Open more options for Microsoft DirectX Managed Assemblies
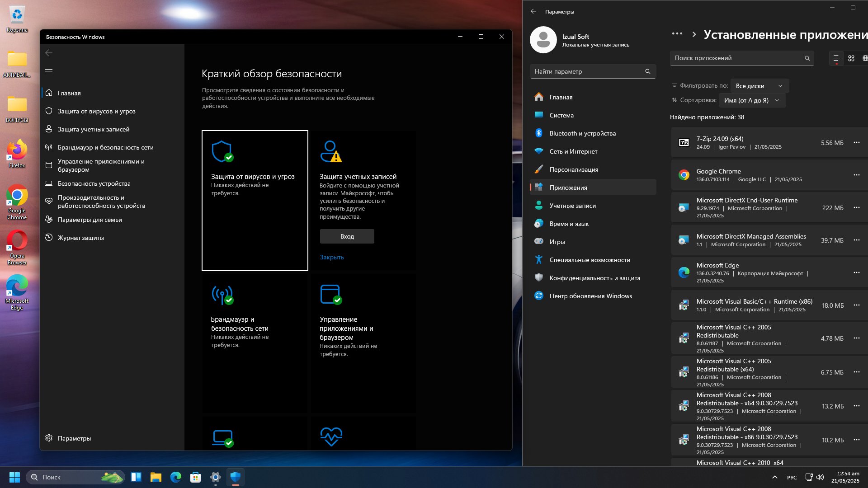 (x=856, y=240)
